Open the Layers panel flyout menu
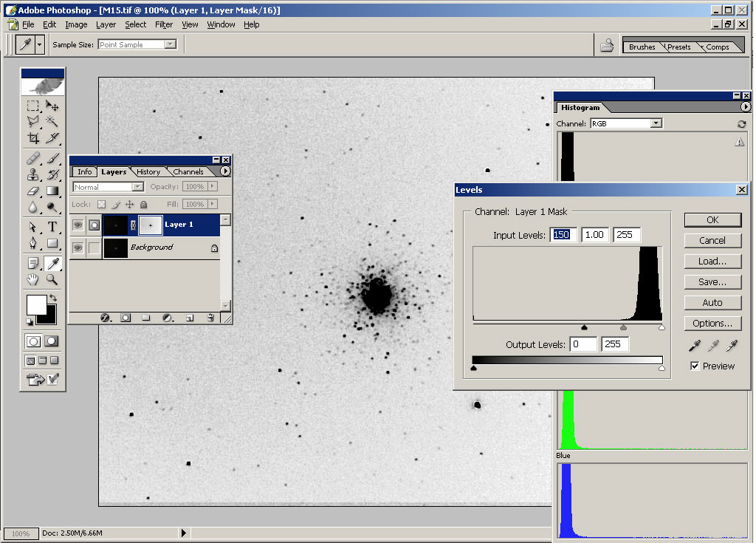 point(226,171)
